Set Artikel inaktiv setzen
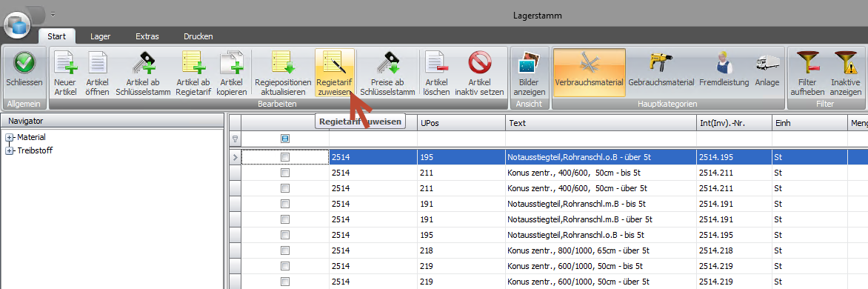The image size is (868, 289). [x=479, y=73]
